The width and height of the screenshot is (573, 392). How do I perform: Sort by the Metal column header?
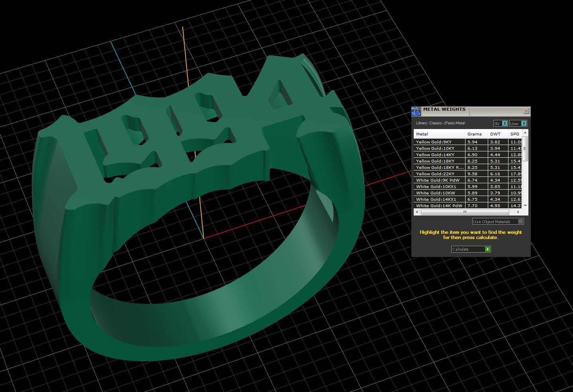[439, 134]
